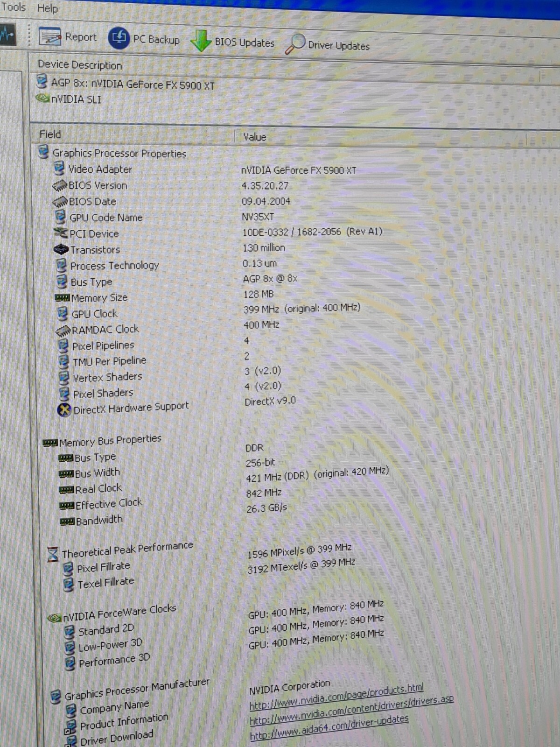Select the Company Name row label
The image size is (560, 747).
pyautogui.click(x=114, y=707)
